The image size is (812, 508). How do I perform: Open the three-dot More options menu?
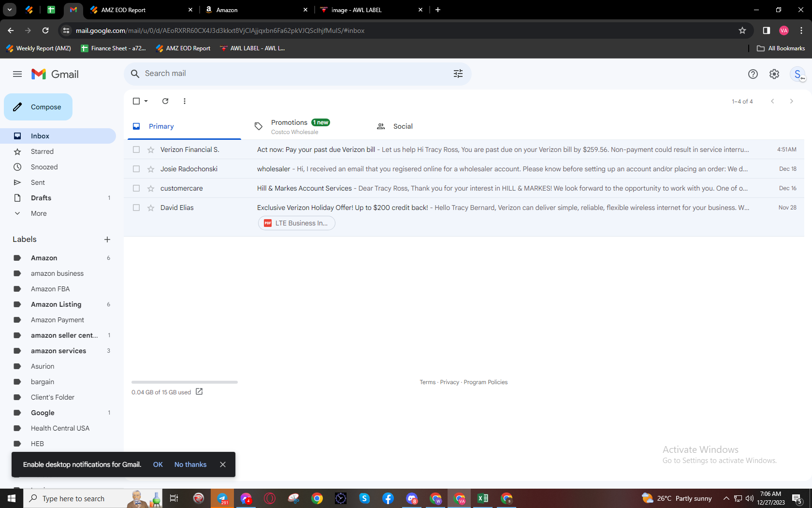point(185,101)
